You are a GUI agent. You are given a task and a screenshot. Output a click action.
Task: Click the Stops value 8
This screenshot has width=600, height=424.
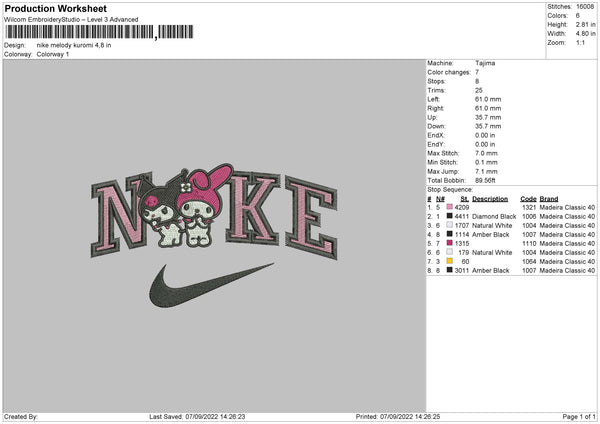click(477, 81)
